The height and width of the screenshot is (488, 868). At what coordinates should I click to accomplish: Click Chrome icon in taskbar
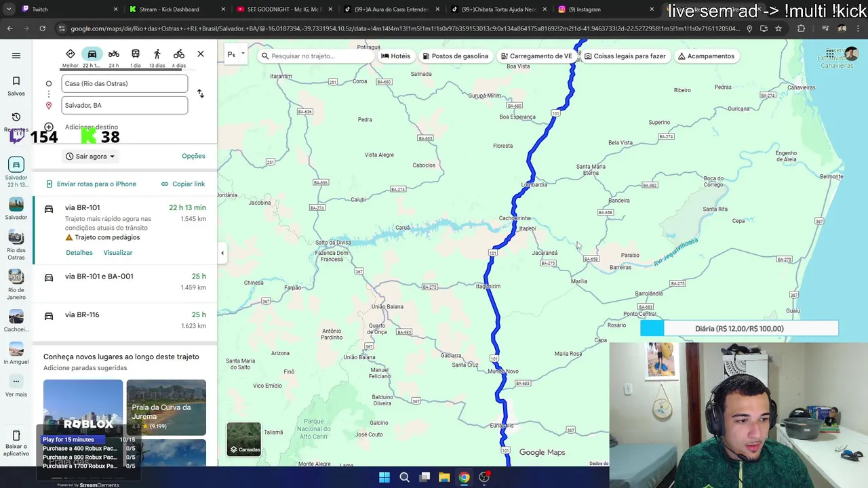click(x=464, y=477)
